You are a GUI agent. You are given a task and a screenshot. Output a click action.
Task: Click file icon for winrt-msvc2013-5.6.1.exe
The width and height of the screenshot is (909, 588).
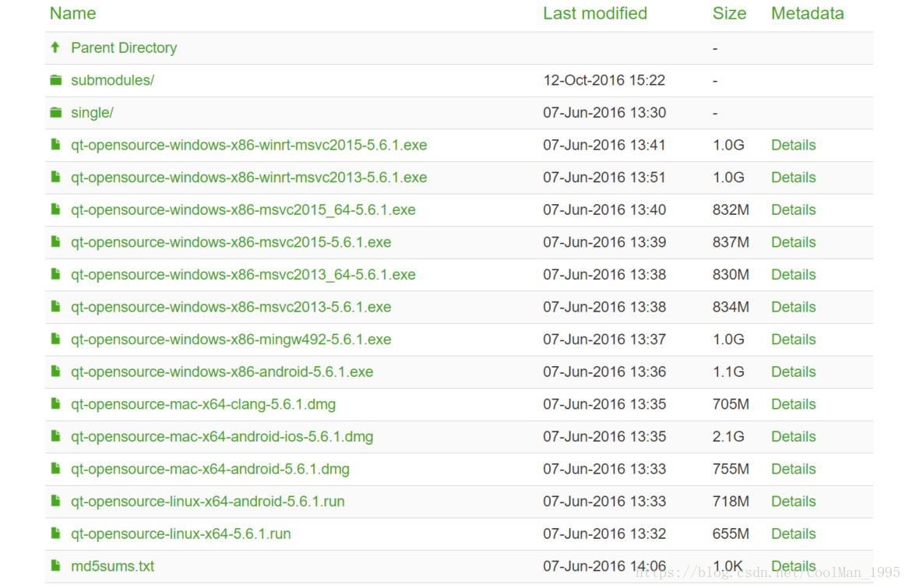coord(55,178)
